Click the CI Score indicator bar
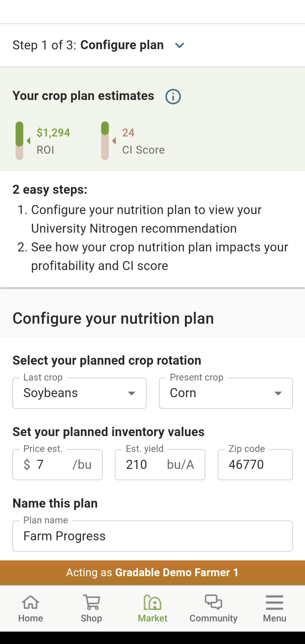 (x=105, y=141)
